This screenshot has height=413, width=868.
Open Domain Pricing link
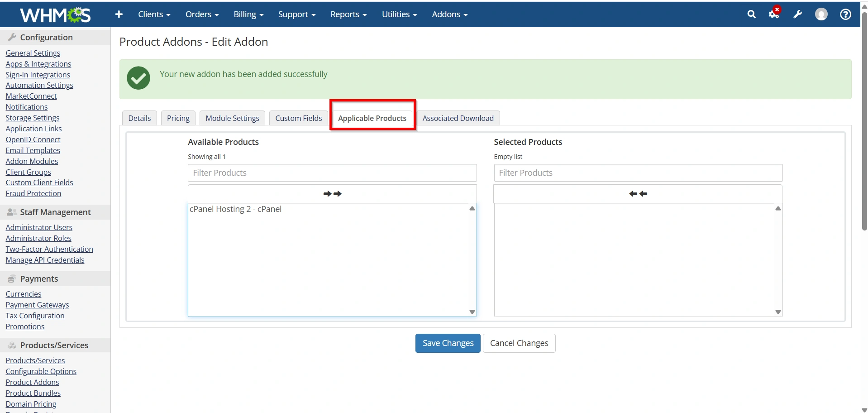(x=31, y=404)
